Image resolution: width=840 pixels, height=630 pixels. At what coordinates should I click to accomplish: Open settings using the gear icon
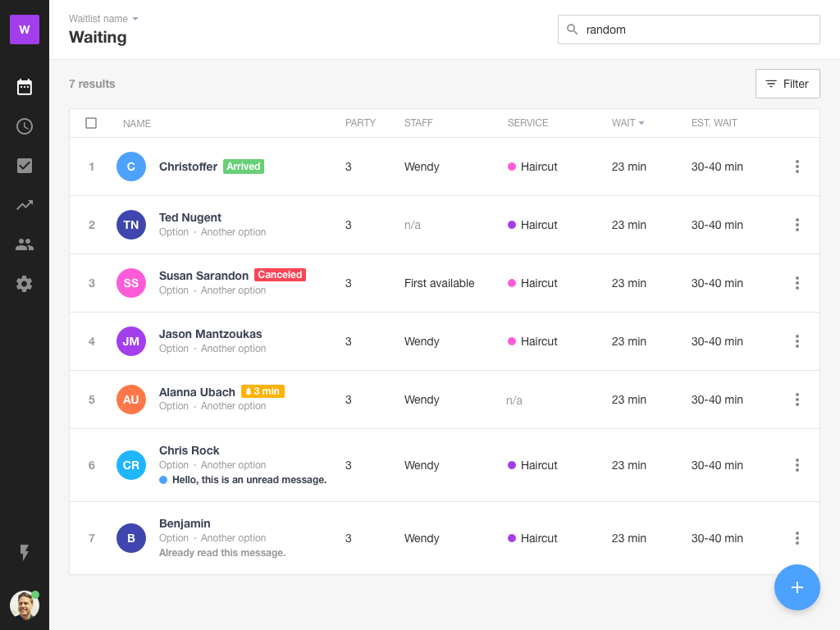coord(24,284)
